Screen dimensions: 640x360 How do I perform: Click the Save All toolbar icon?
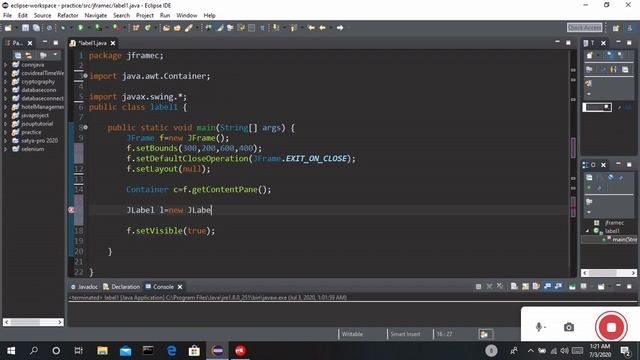pos(36,28)
